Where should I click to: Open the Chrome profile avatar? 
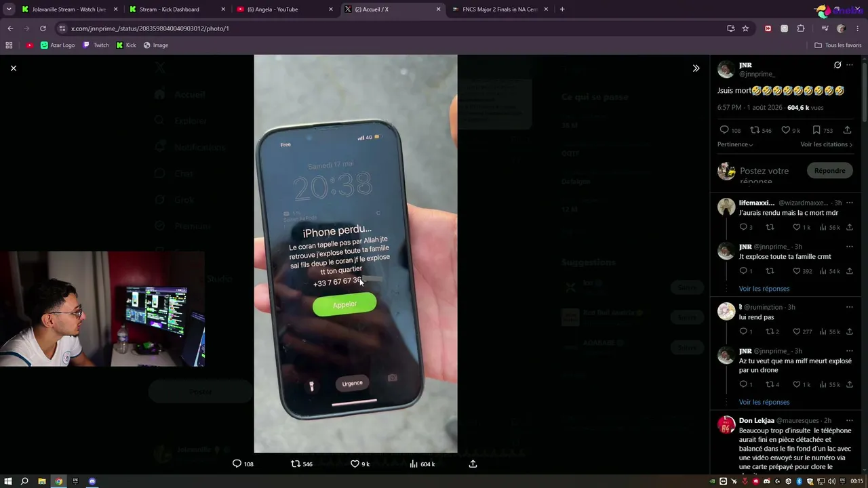(x=841, y=28)
